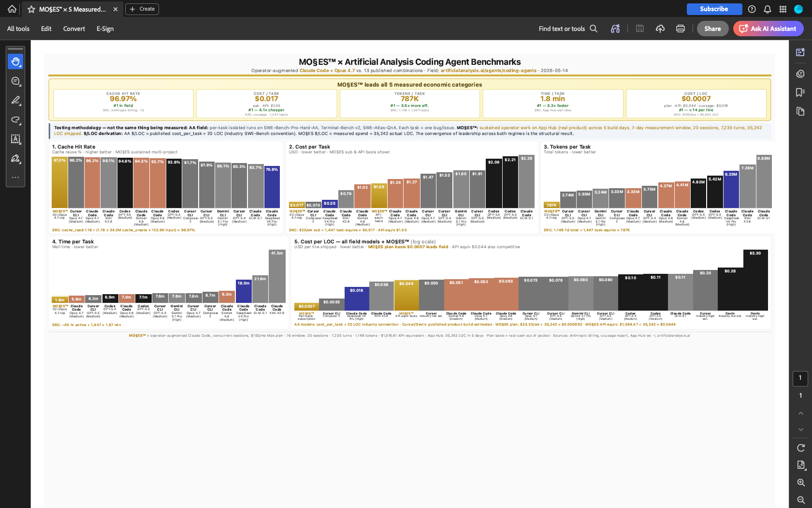Go to previous page up chevron
Image resolution: width=812 pixels, height=508 pixels.
click(x=801, y=413)
